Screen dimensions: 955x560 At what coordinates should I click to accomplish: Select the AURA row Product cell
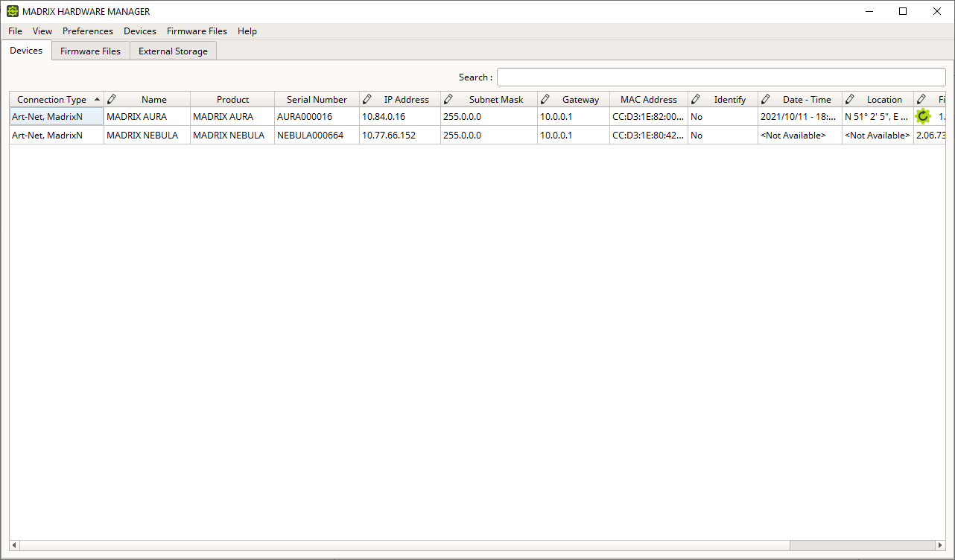232,117
